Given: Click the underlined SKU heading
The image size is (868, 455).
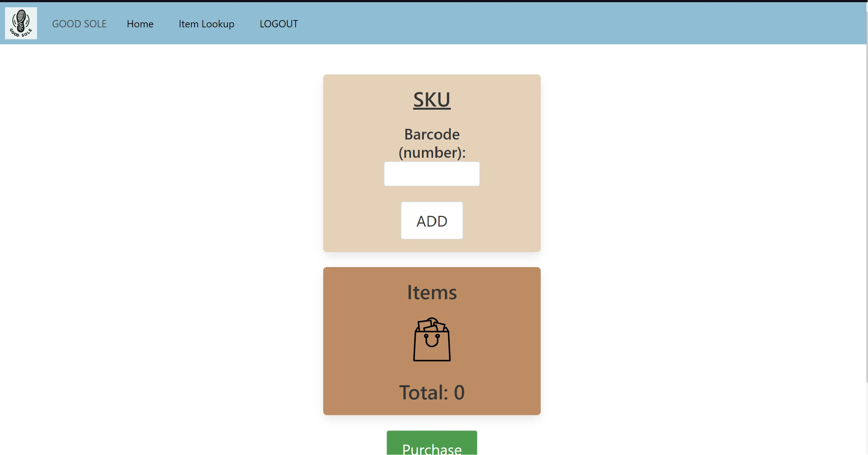Looking at the screenshot, I should tap(431, 100).
